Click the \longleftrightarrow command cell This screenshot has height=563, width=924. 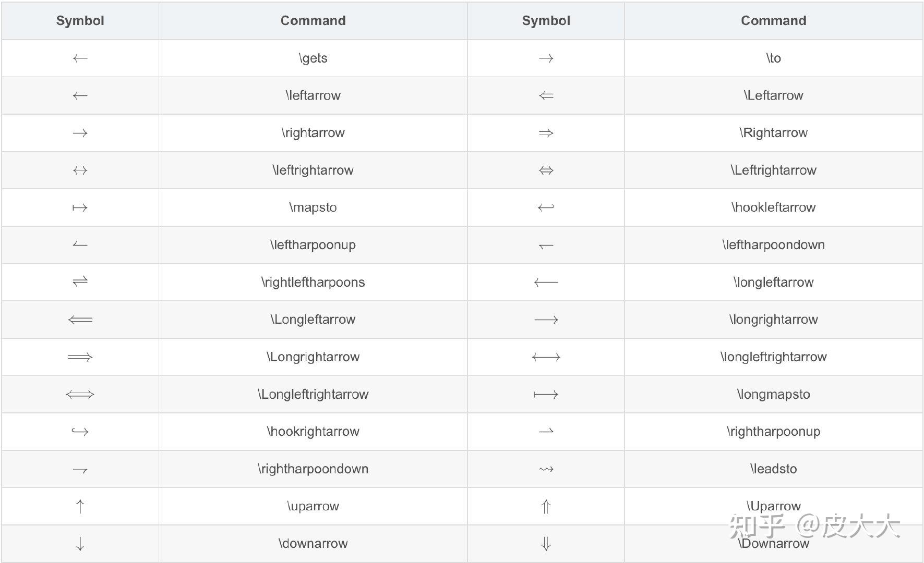click(x=773, y=357)
